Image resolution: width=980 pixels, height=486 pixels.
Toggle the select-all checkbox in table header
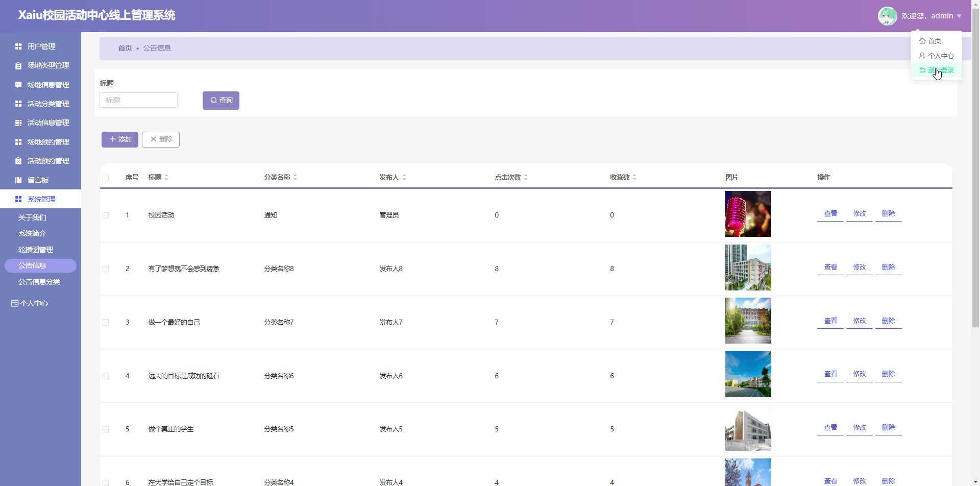pos(106,178)
